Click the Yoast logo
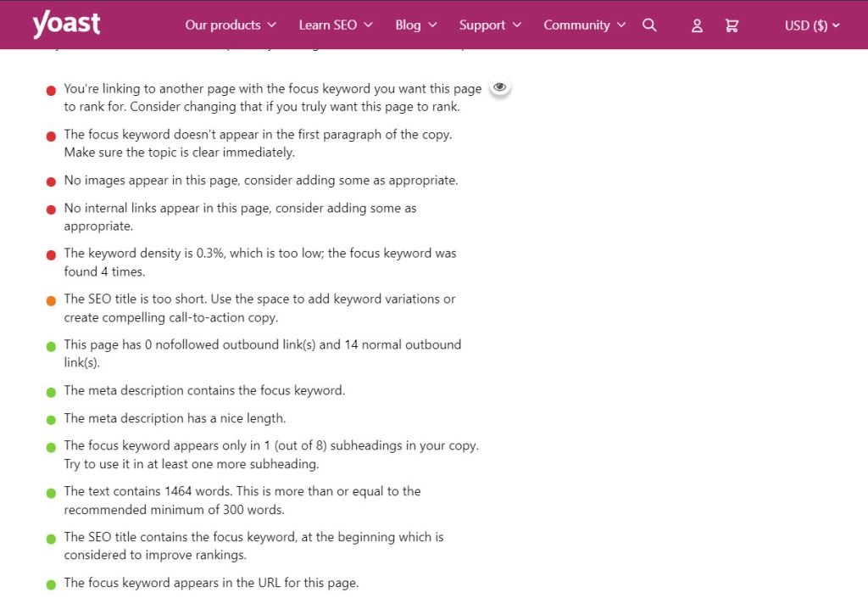This screenshot has width=868, height=615. (x=66, y=25)
